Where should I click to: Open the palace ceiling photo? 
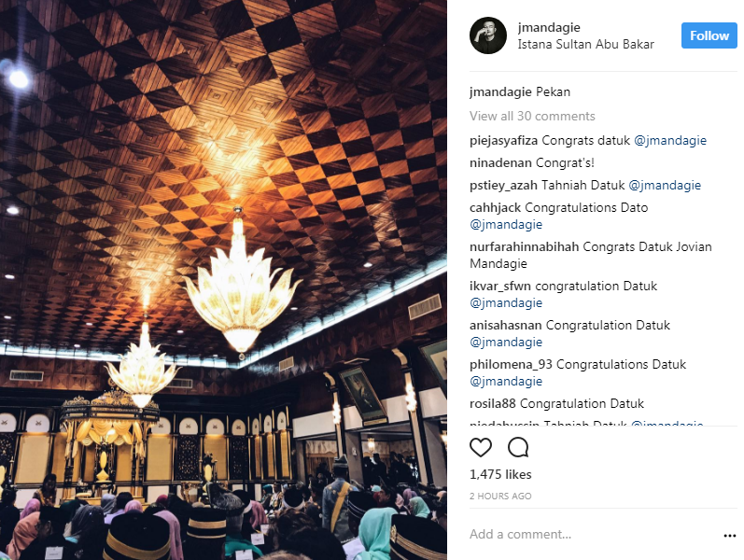point(223,280)
